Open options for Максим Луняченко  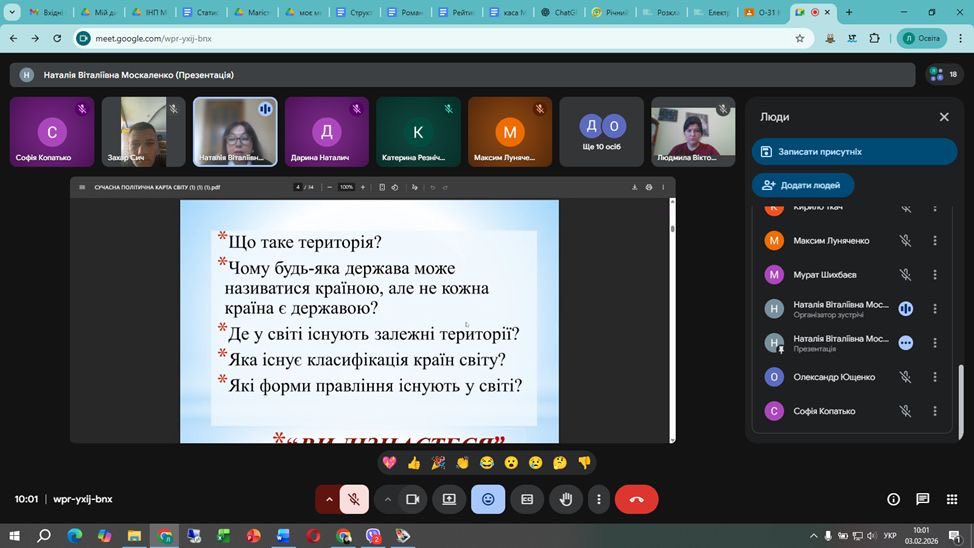tap(935, 240)
